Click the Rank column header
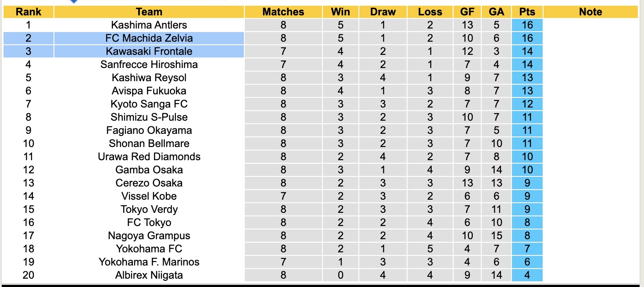Viewport: 644px width, 287px height. click(28, 12)
